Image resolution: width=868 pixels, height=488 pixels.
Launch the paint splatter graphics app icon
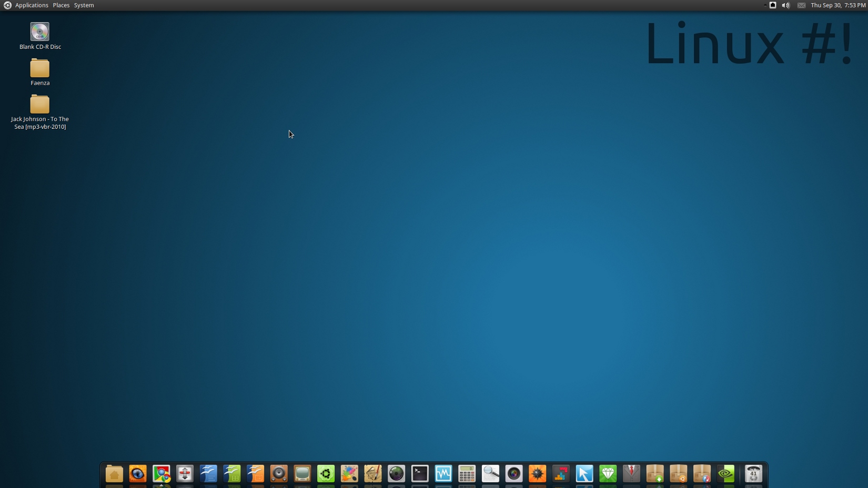point(349,474)
